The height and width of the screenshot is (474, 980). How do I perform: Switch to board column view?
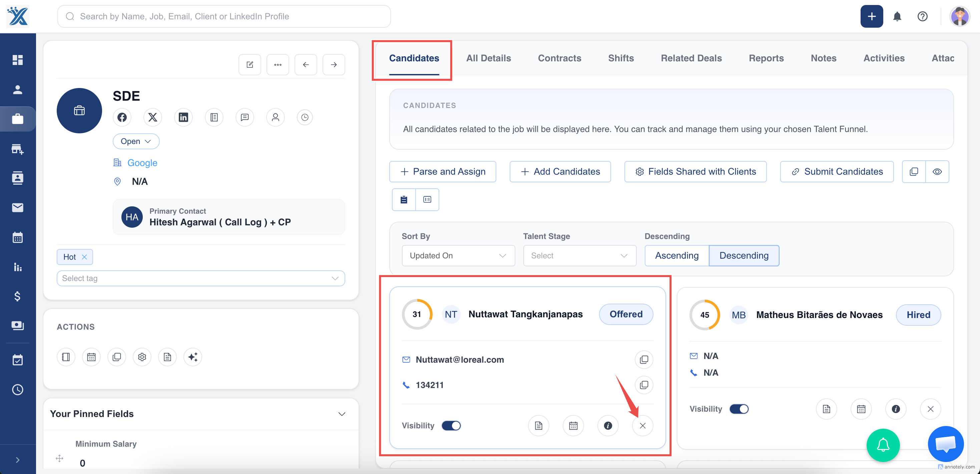(427, 200)
